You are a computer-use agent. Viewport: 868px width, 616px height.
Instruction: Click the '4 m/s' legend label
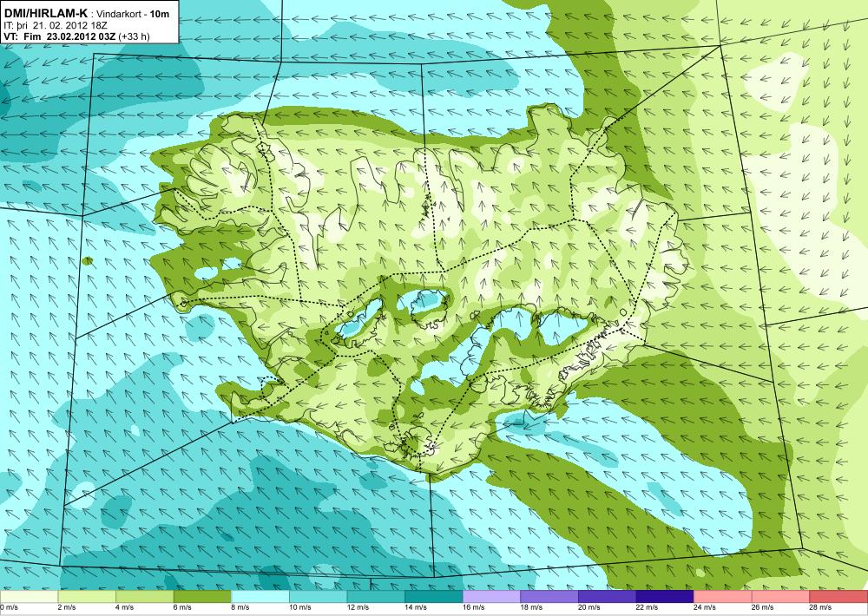[x=124, y=607]
